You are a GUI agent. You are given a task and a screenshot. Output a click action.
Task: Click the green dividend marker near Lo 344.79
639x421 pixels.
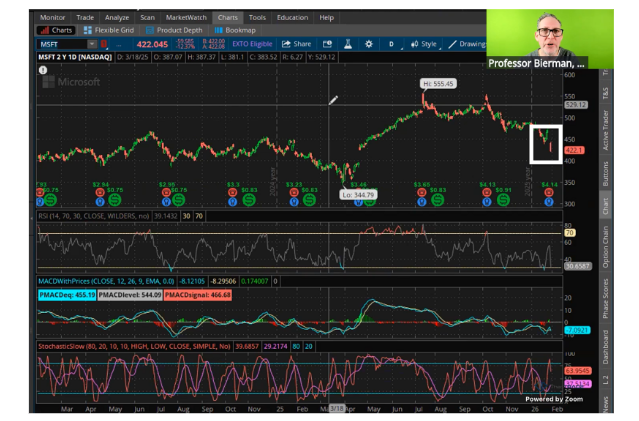click(370, 203)
